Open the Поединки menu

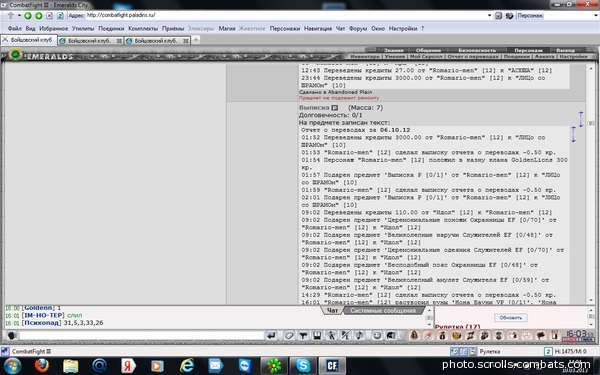click(x=111, y=28)
